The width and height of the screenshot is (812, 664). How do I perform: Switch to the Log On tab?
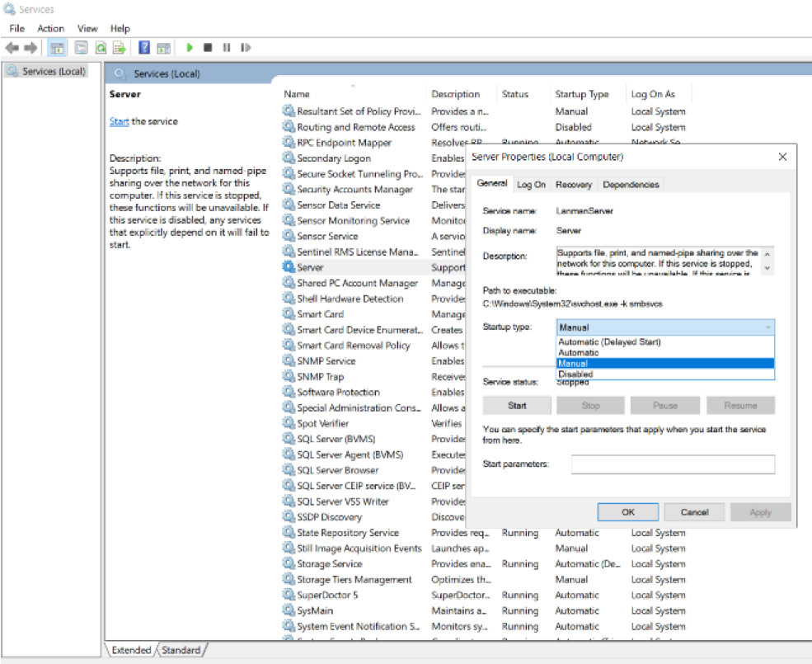(531, 185)
